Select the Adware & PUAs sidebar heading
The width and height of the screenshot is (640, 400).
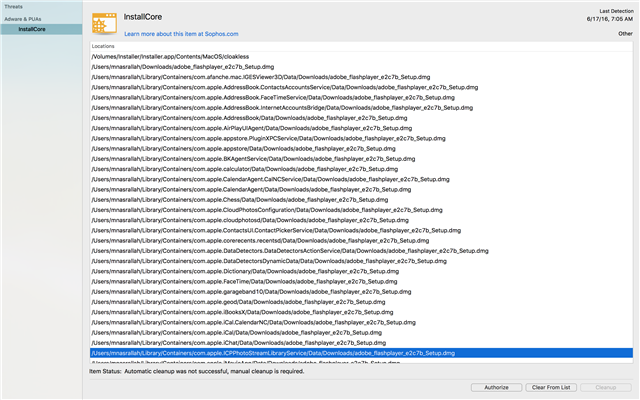[23, 19]
